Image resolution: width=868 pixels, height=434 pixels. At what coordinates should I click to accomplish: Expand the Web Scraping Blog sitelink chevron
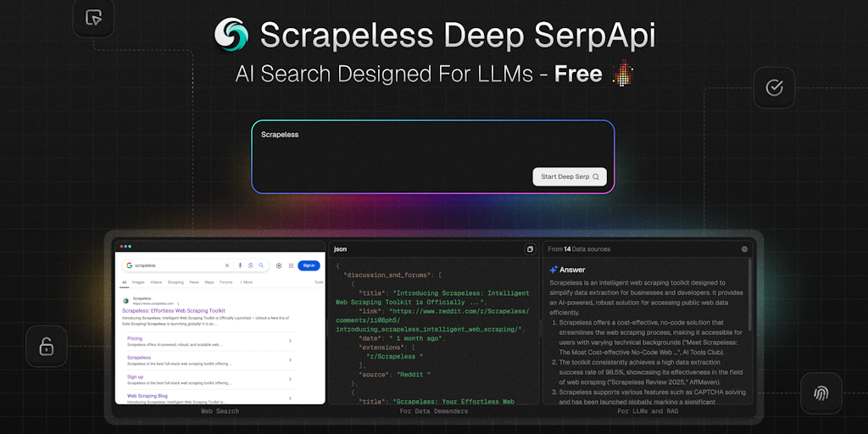click(290, 398)
